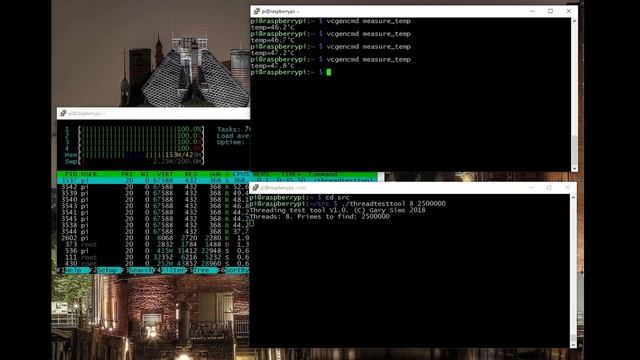Click the top terminal scrollbar thumb
Image resolution: width=640 pixels, height=360 pixels.
(574, 149)
